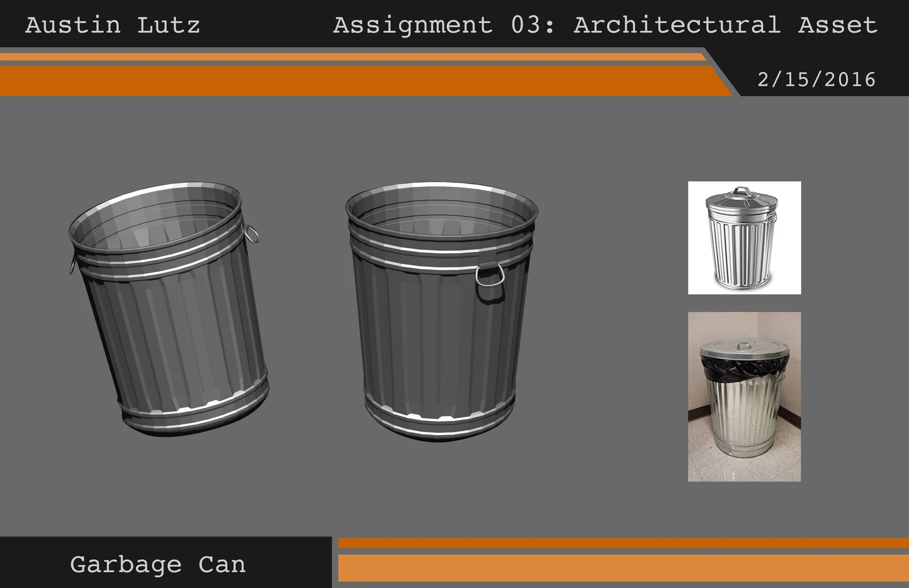909x588 pixels.
Task: Click the left handle on tilted can
Action: 72,265
